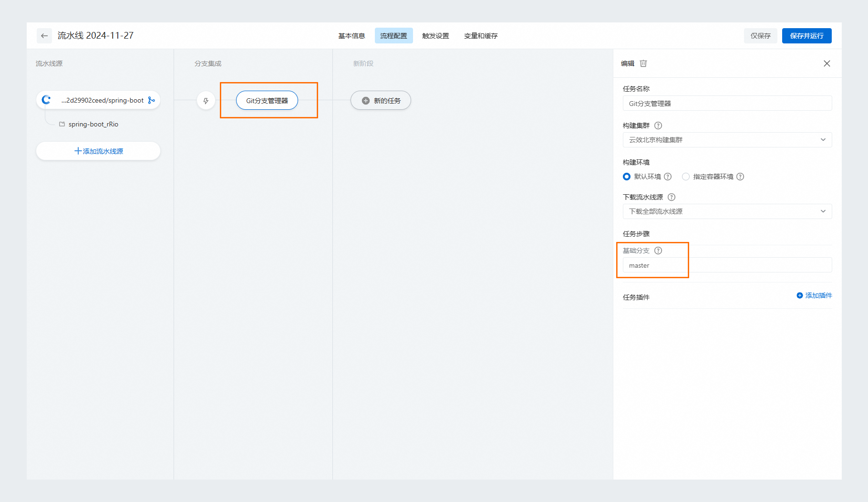Close the 编辑 panel

coord(827,63)
